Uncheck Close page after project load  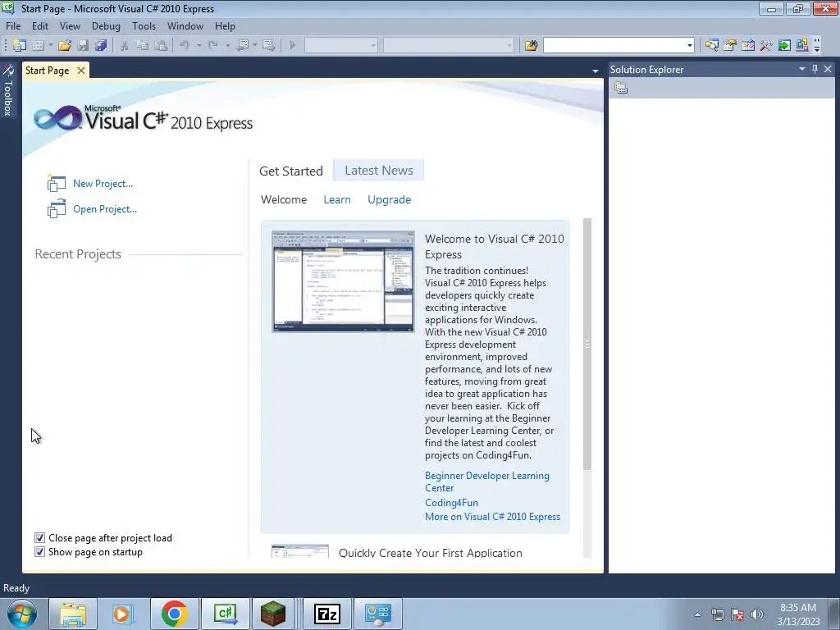click(39, 538)
